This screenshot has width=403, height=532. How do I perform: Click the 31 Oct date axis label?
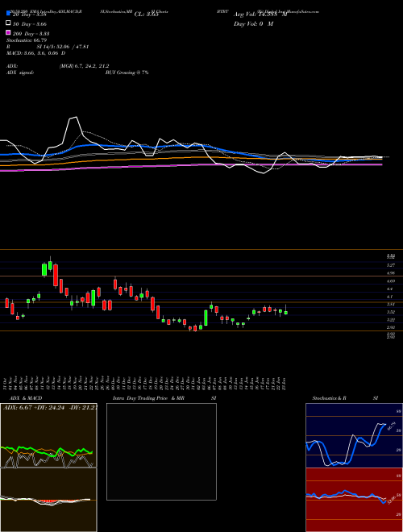6,384
